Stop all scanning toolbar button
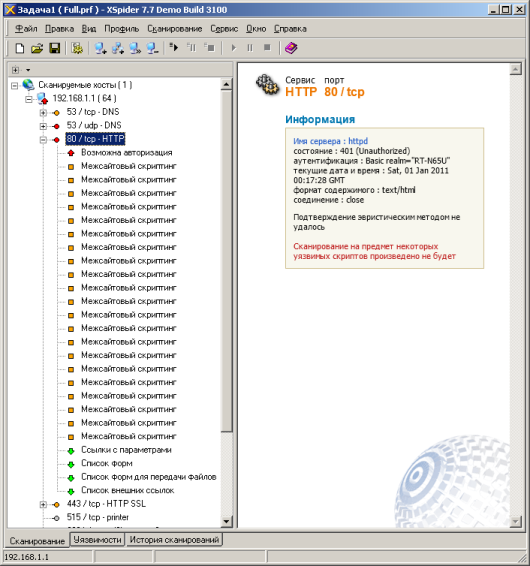The width and height of the screenshot is (530, 566). (x=267, y=48)
